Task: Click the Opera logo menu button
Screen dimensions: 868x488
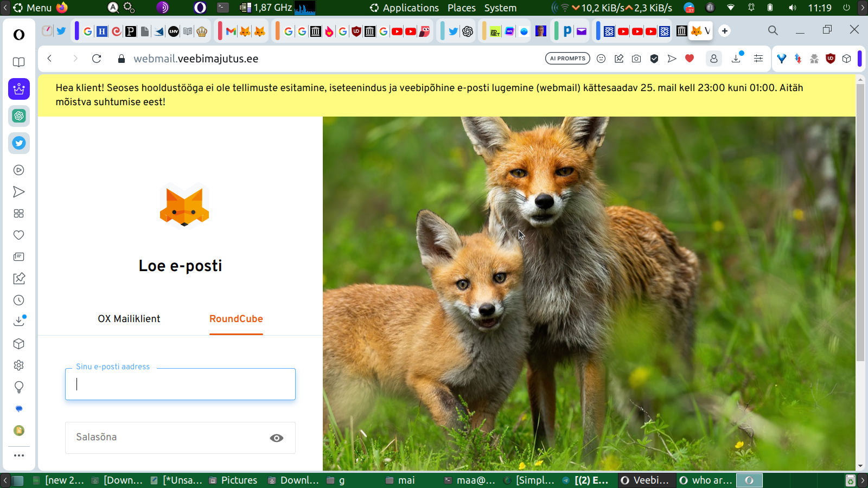Action: [x=19, y=35]
